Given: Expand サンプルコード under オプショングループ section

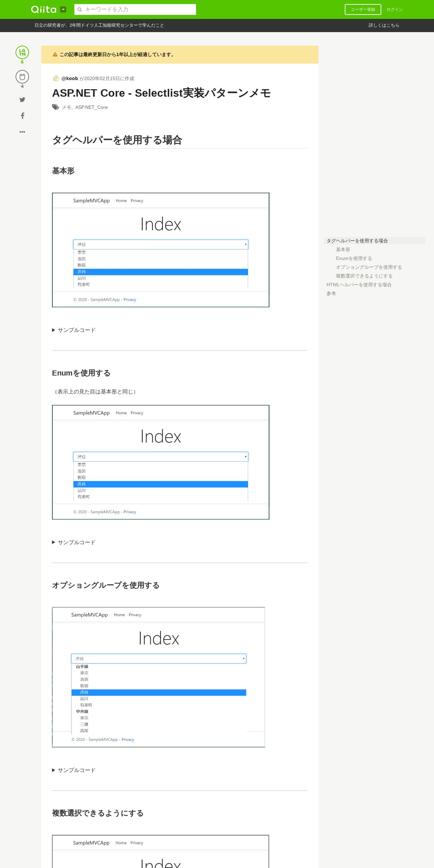Looking at the screenshot, I should [74, 770].
